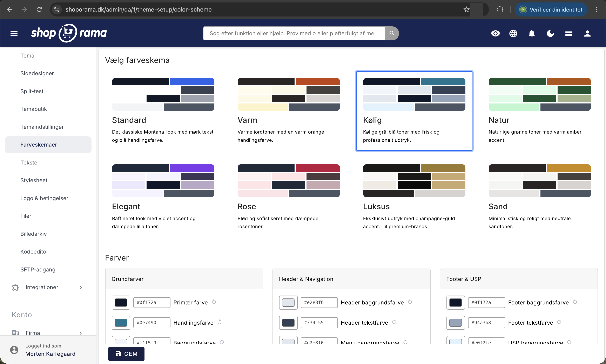Click the search magnifier button
606x364 pixels.
click(392, 33)
